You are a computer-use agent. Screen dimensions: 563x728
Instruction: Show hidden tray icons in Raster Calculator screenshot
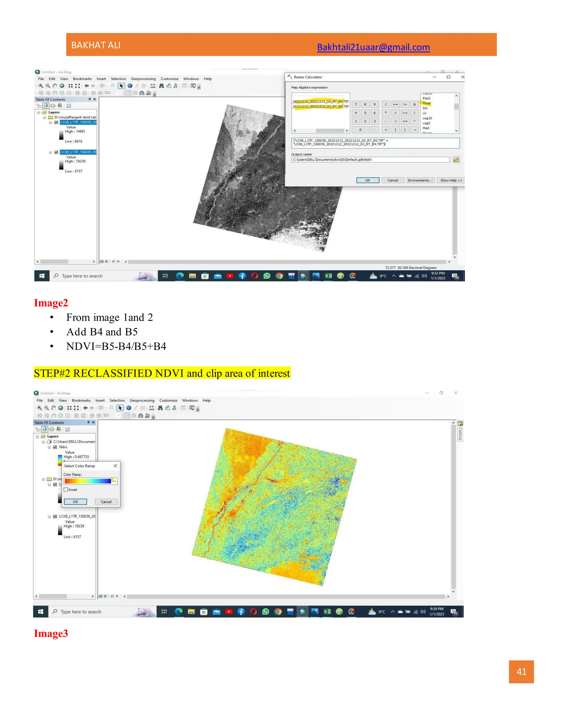(394, 276)
